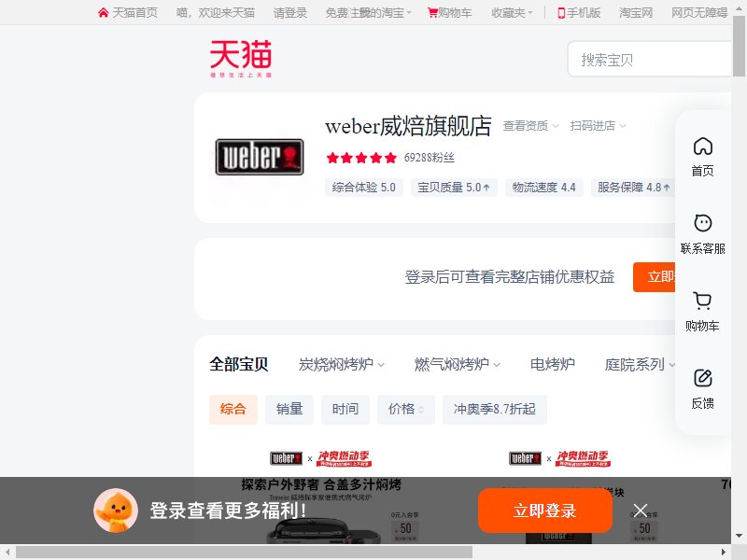Click the vertical scrollbar thumb
Image resolution: width=747 pixels, height=560 pixels.
739,46
